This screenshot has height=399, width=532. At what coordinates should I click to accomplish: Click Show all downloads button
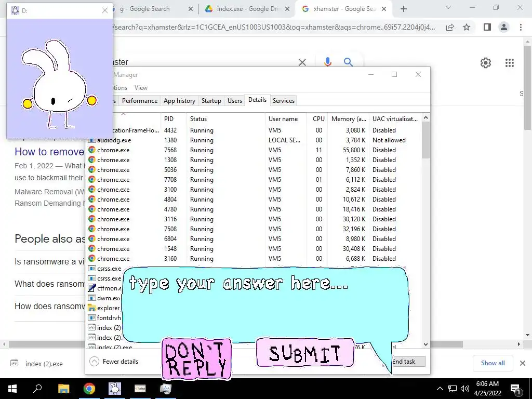tap(493, 363)
